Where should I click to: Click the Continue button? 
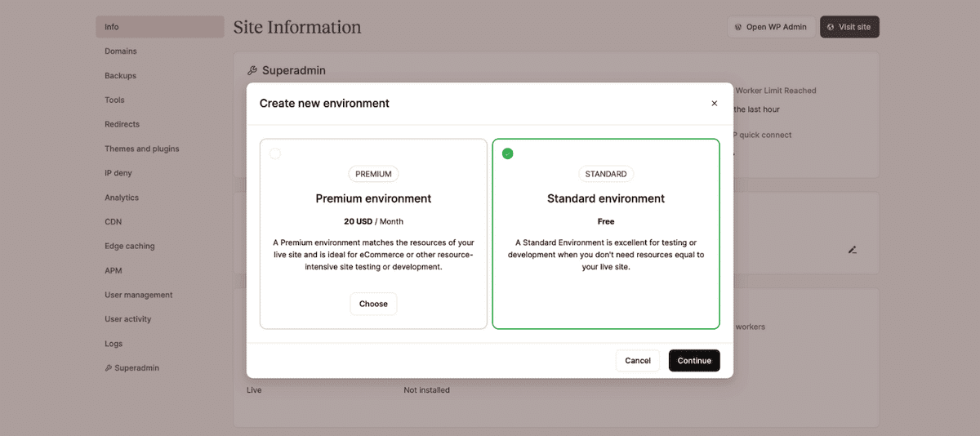(694, 361)
